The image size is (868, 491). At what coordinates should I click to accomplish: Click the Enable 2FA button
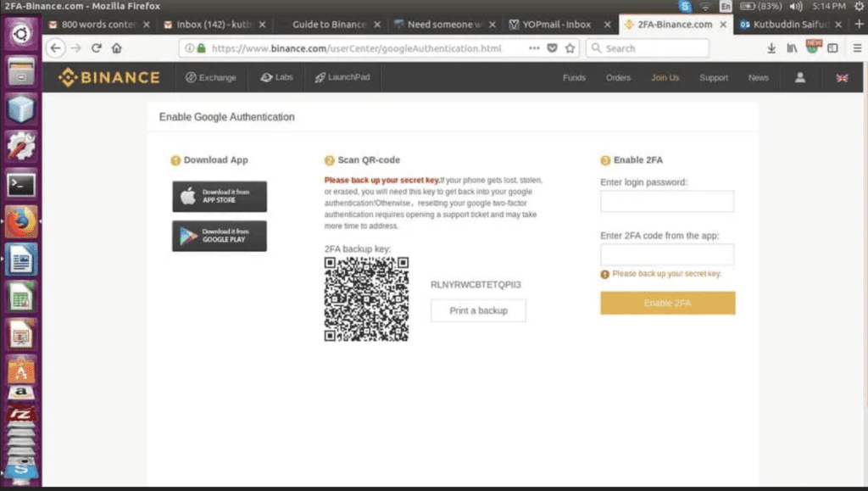(x=668, y=303)
